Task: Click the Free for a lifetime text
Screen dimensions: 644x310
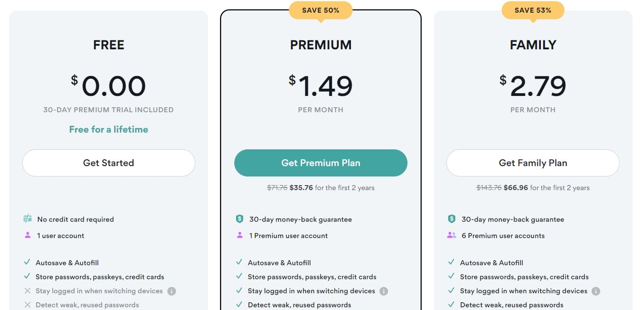Action: tap(109, 129)
